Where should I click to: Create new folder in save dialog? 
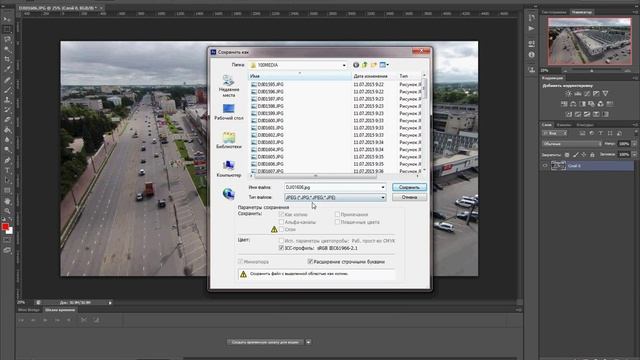373,65
